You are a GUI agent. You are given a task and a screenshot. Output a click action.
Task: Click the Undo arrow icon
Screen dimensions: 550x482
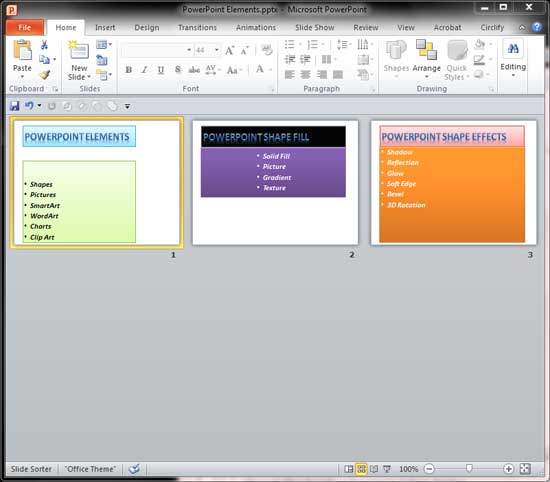pyautogui.click(x=29, y=106)
